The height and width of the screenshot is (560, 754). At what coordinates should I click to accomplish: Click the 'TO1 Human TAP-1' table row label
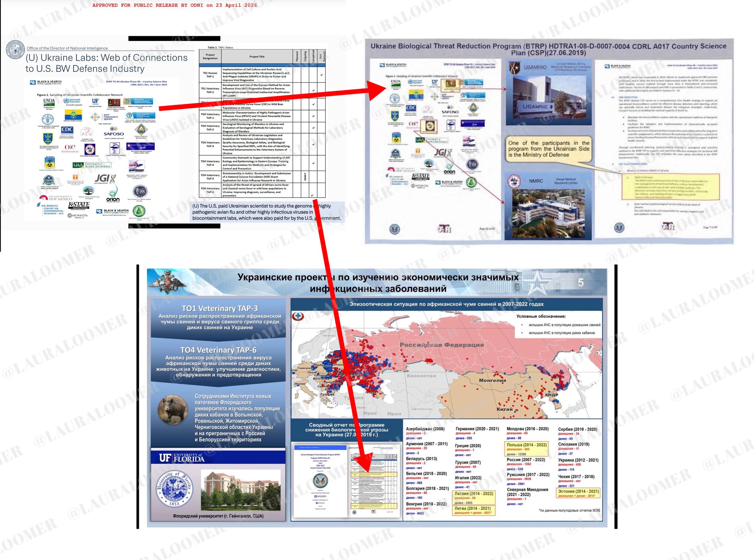pos(210,75)
